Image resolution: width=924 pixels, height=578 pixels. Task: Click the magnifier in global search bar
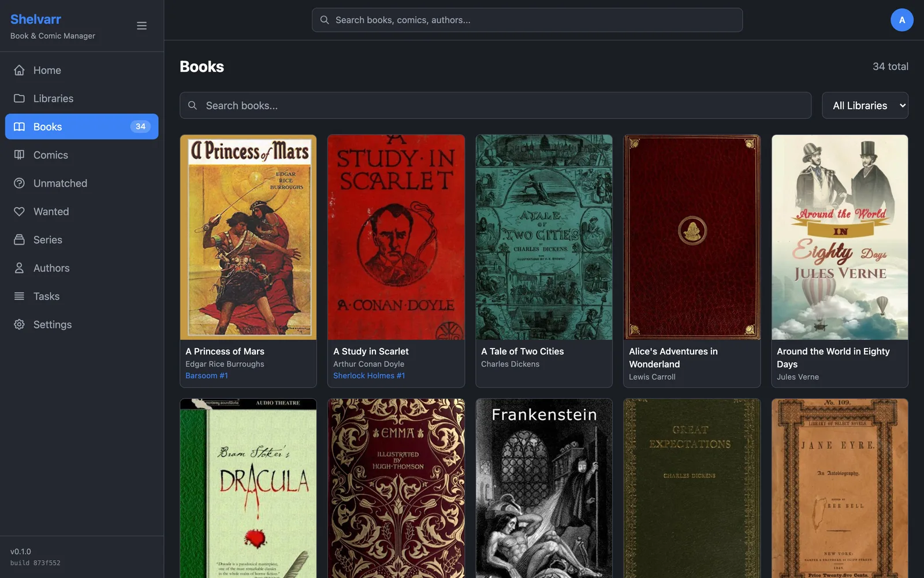[325, 20]
